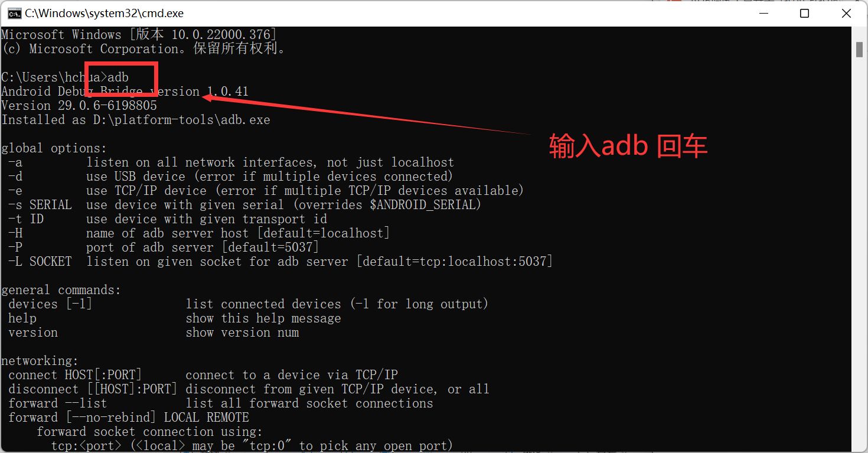
Task: Click the red 输入adb 回车 annotation
Action: pos(628,146)
